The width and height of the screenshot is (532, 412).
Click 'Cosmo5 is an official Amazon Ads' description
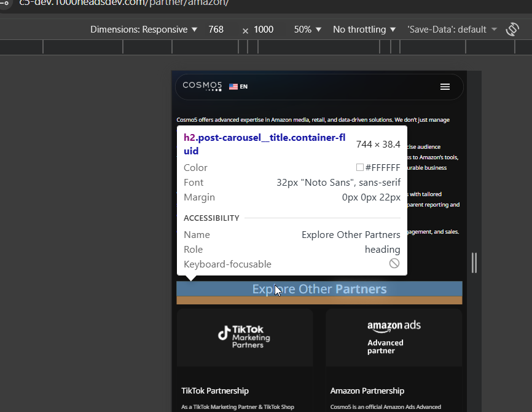386,407
